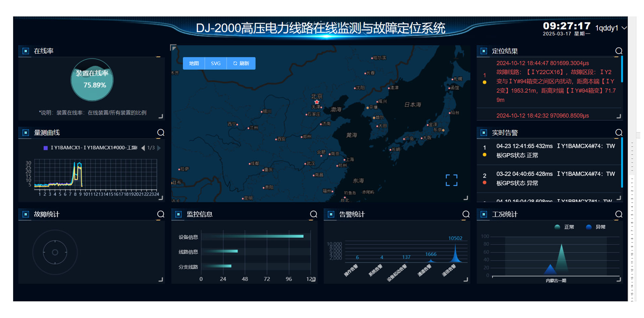Click the magnifier icon on 量测曲线 panel
Screen dimensions: 644x318
(x=161, y=132)
